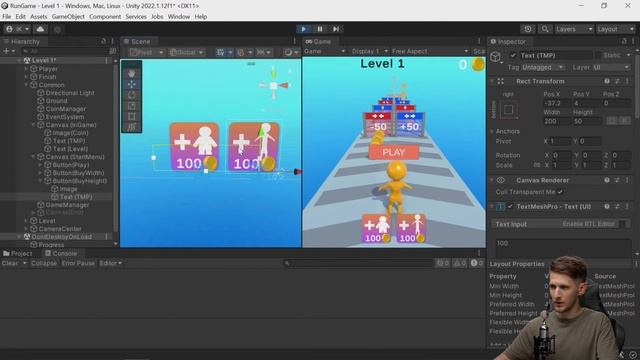Open the File menu
Viewport: 640px width, 360px height.
click(7, 17)
